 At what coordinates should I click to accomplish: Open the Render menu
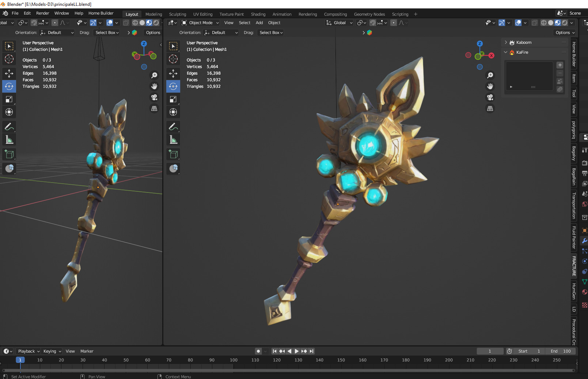[42, 13]
